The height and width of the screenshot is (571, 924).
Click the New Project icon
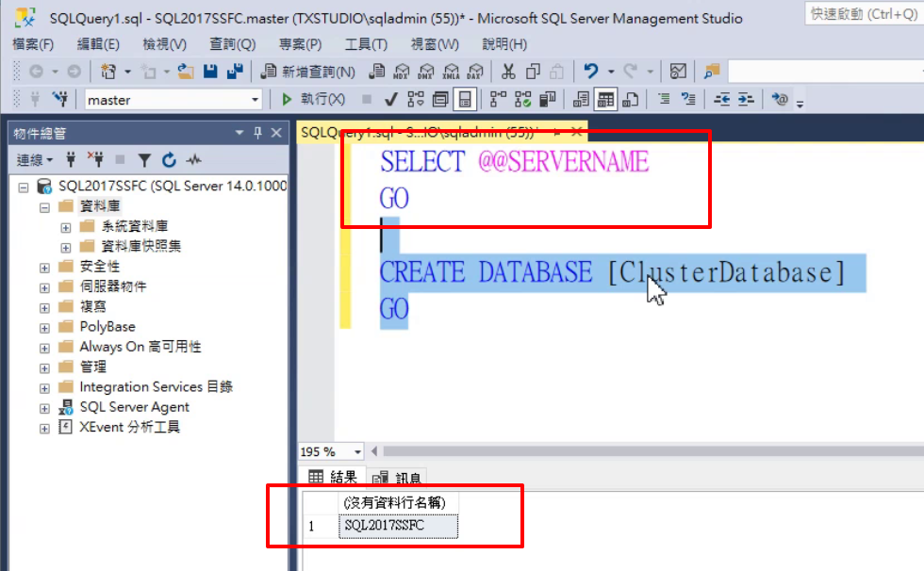(108, 72)
